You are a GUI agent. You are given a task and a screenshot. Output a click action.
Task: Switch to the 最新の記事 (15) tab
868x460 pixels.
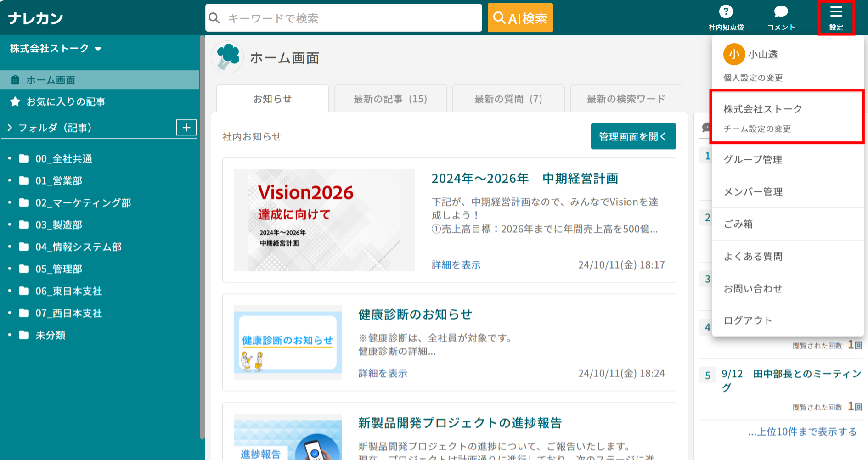pos(390,99)
